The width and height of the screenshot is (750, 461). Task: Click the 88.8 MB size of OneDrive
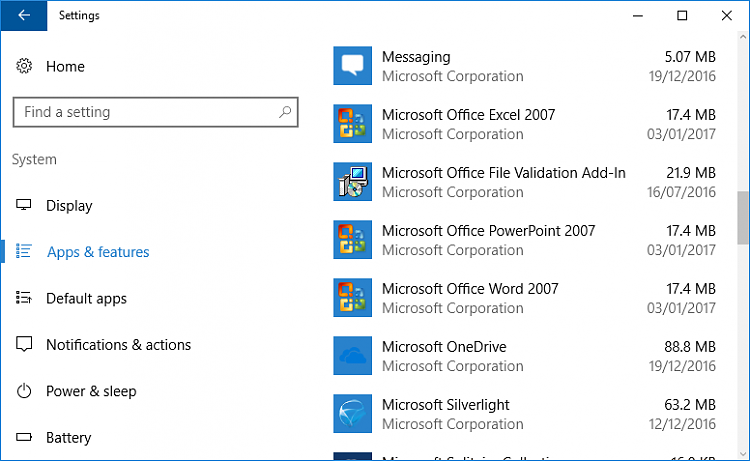690,347
